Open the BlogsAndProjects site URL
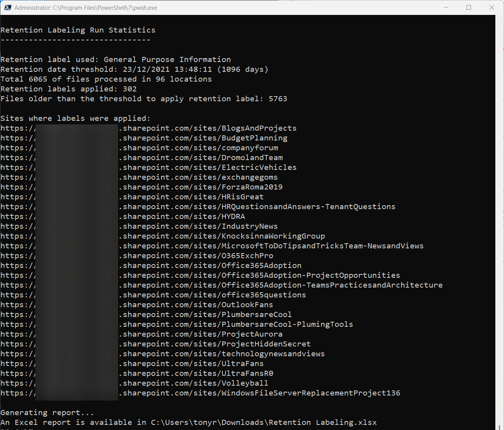The width and height of the screenshot is (504, 430). (209, 128)
